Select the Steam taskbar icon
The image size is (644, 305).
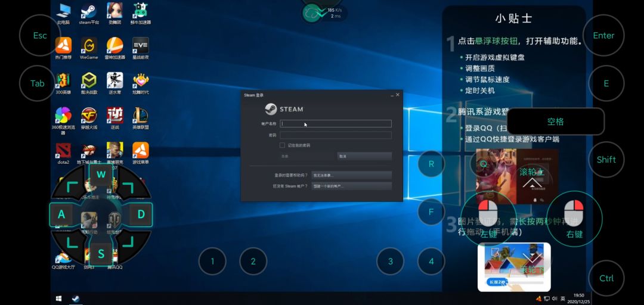pos(76,298)
